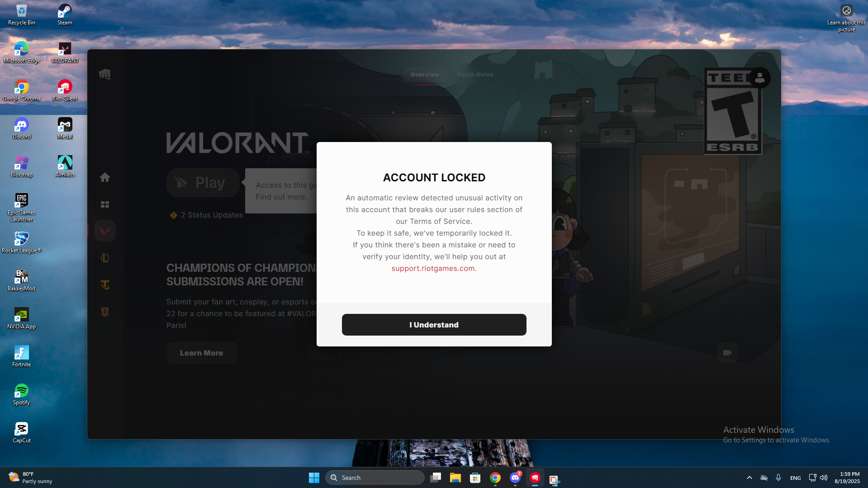
Task: Open Discord from the taskbar
Action: (515, 478)
